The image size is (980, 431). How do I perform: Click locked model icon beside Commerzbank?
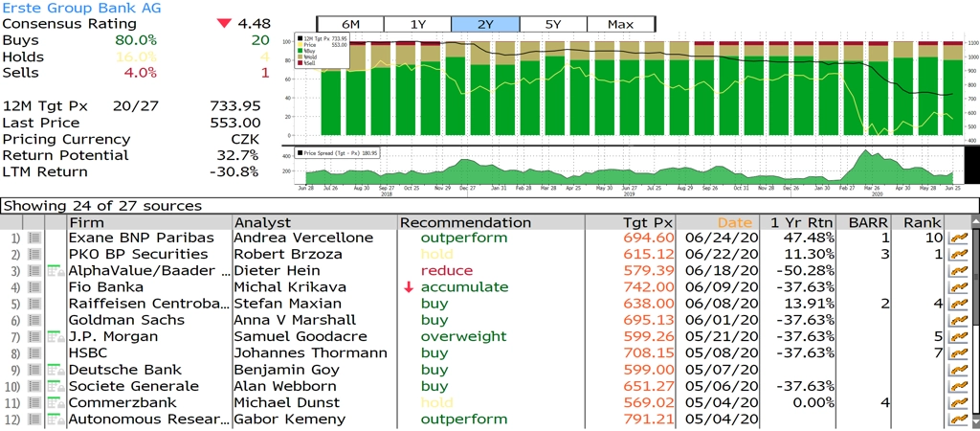[56, 403]
